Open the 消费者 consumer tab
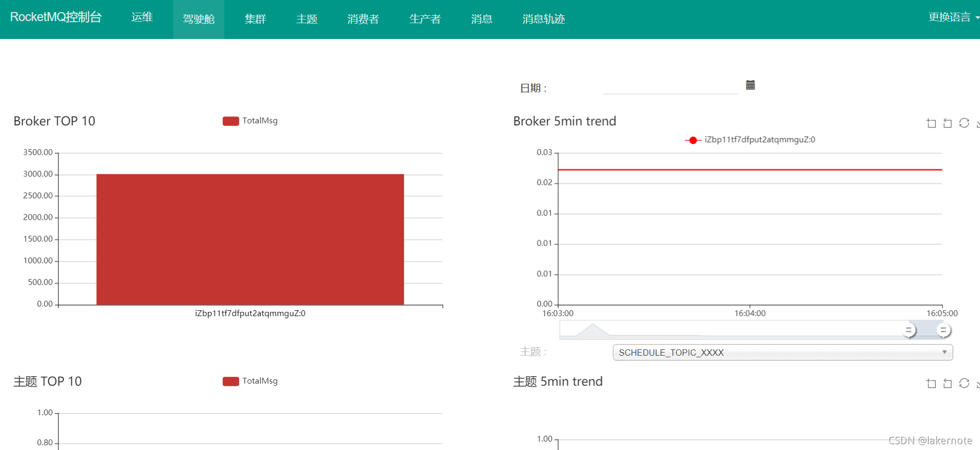 (x=363, y=19)
